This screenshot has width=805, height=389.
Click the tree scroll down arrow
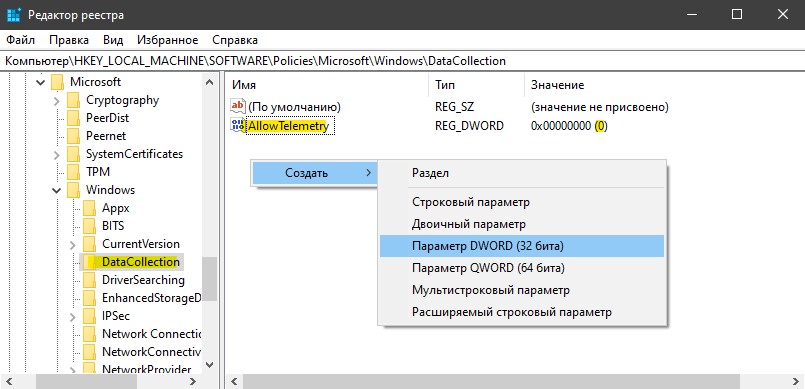[209, 365]
